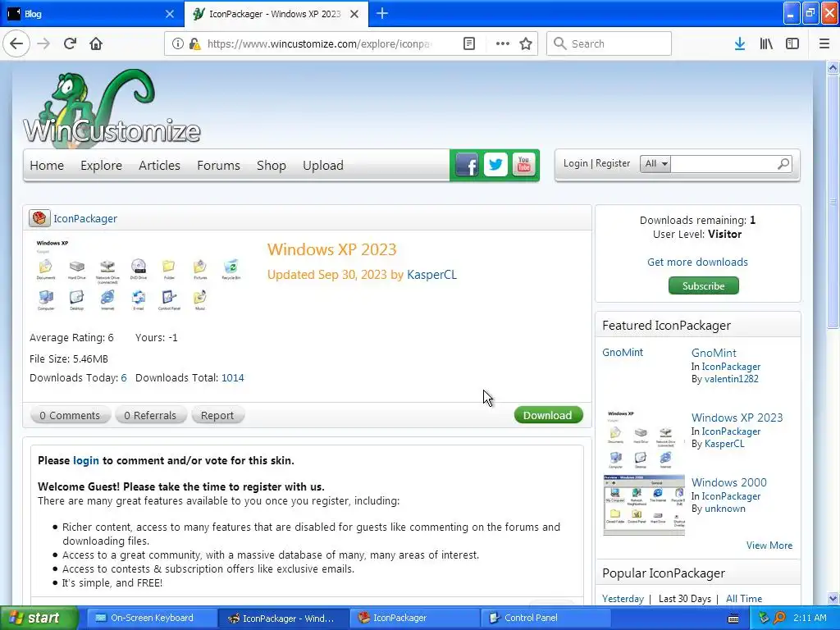
Task: Click the browser forward arrow
Action: point(43,43)
